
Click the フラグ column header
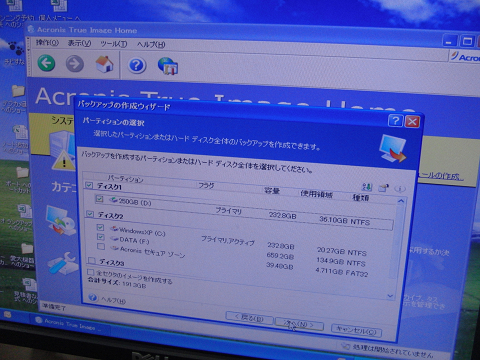click(206, 185)
